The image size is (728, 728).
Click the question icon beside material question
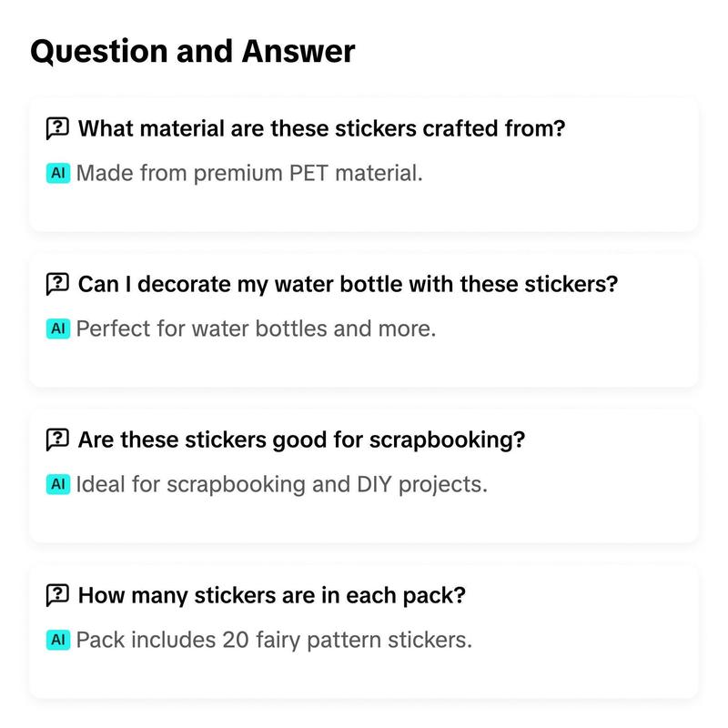click(x=57, y=128)
